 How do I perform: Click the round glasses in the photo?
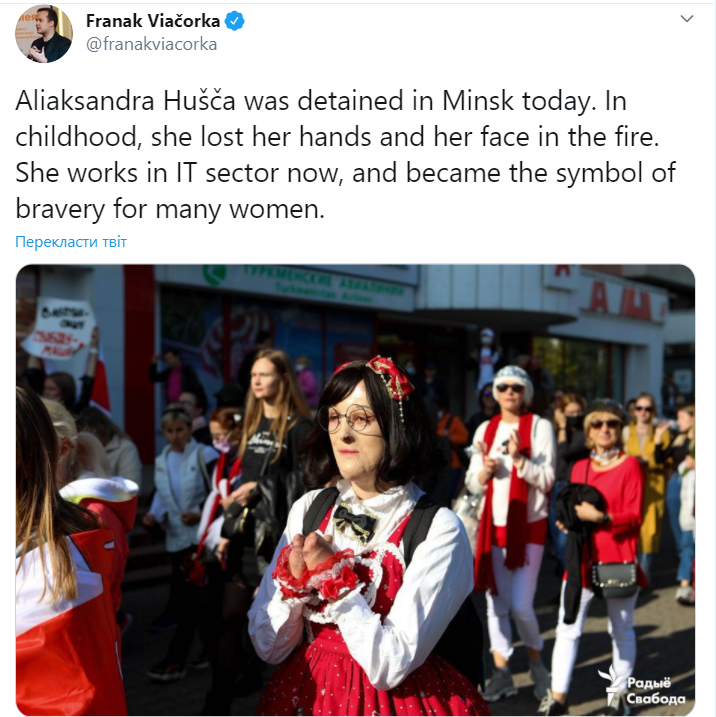[346, 418]
